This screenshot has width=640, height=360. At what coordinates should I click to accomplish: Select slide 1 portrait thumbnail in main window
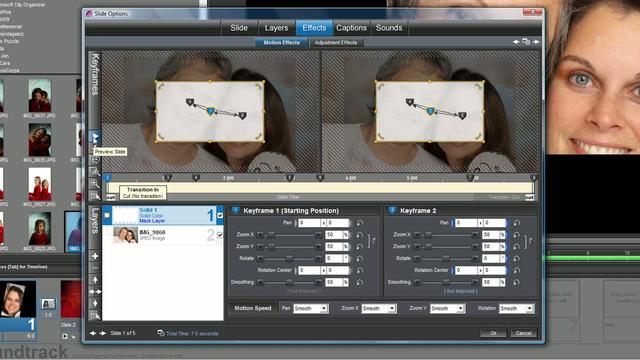pos(18,300)
